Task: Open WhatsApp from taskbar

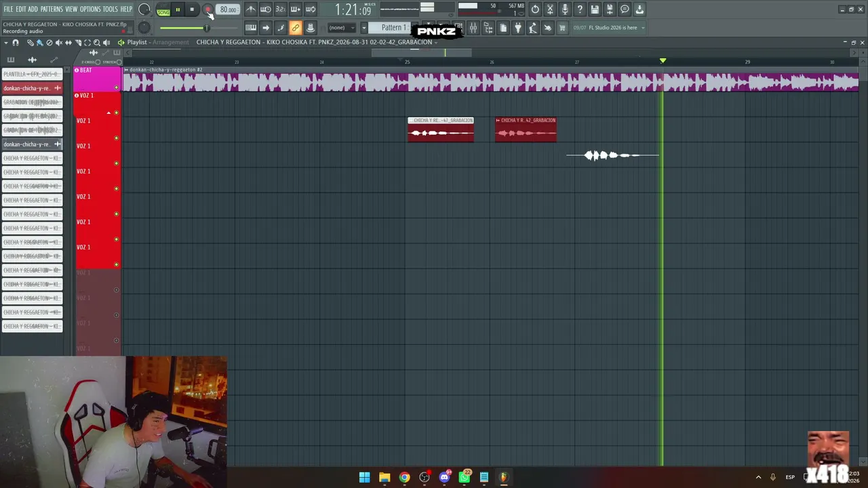Action: click(x=465, y=477)
